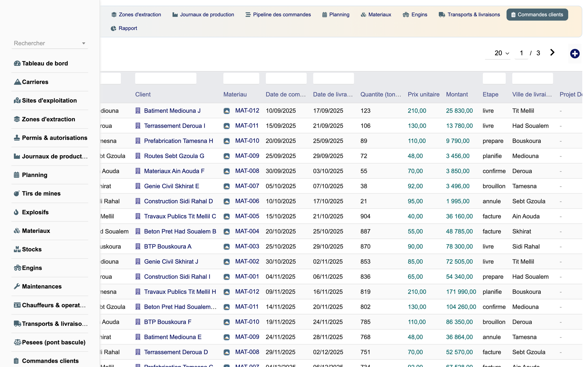Open client Genie Civil Skhirat E

coord(172,186)
